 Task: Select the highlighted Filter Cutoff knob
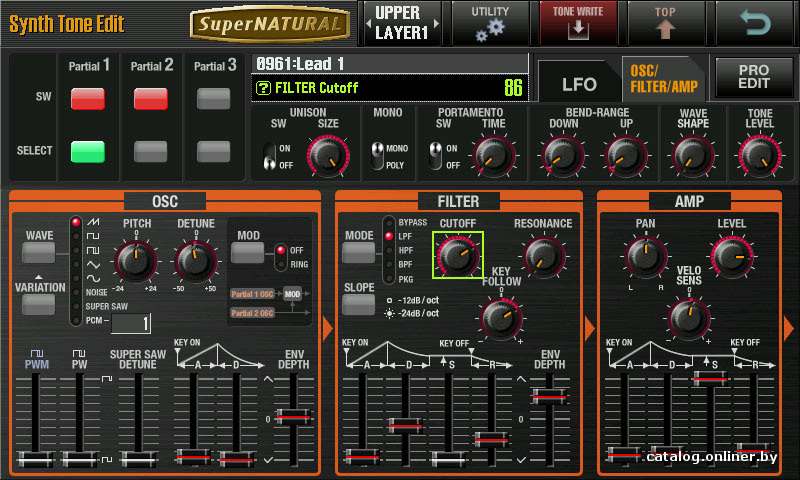[x=458, y=255]
